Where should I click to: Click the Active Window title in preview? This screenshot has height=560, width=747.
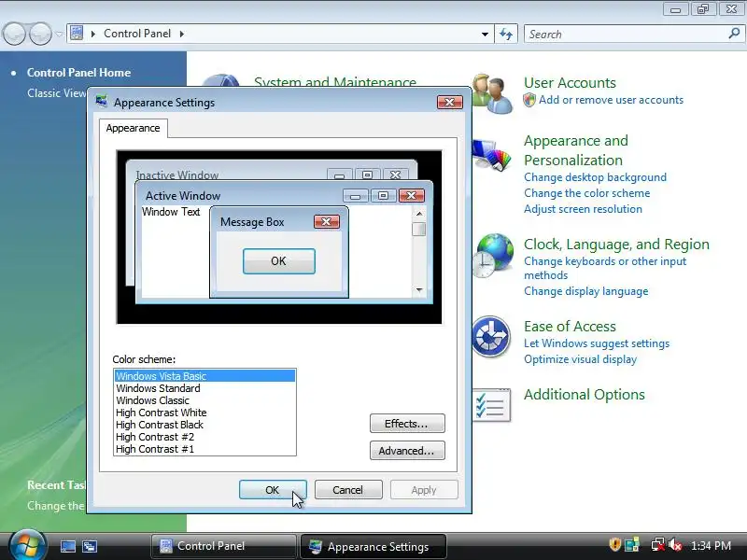click(183, 196)
